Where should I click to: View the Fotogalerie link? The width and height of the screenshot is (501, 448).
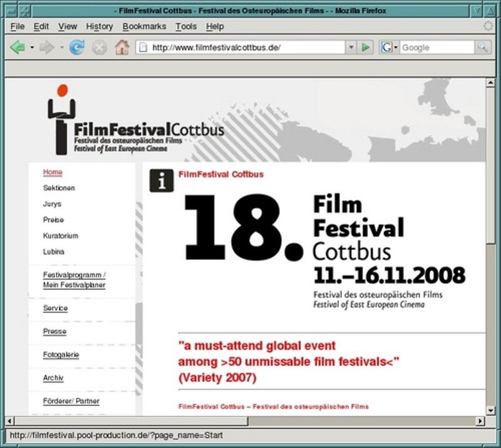click(x=61, y=355)
